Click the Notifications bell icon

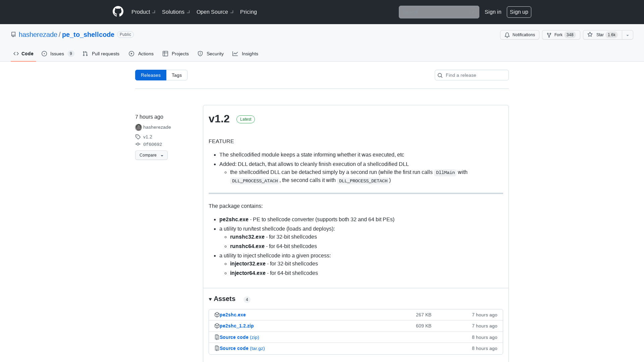(507, 35)
